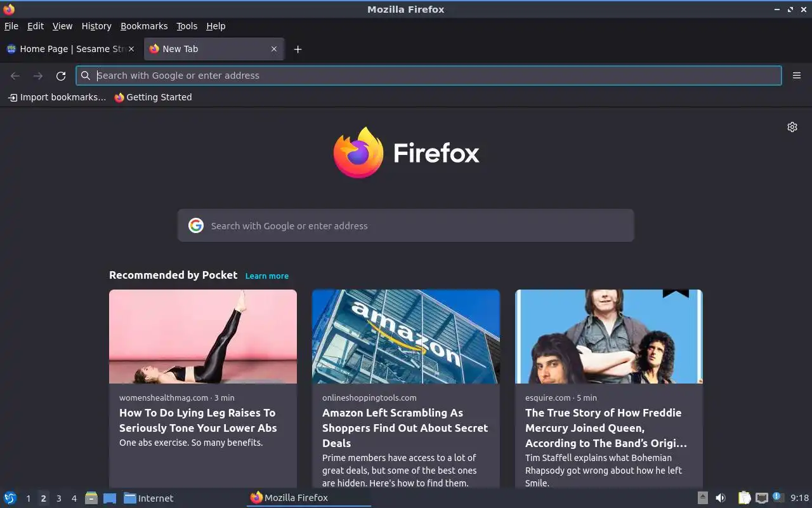
Task: Open the Edit menu
Action: click(36, 26)
